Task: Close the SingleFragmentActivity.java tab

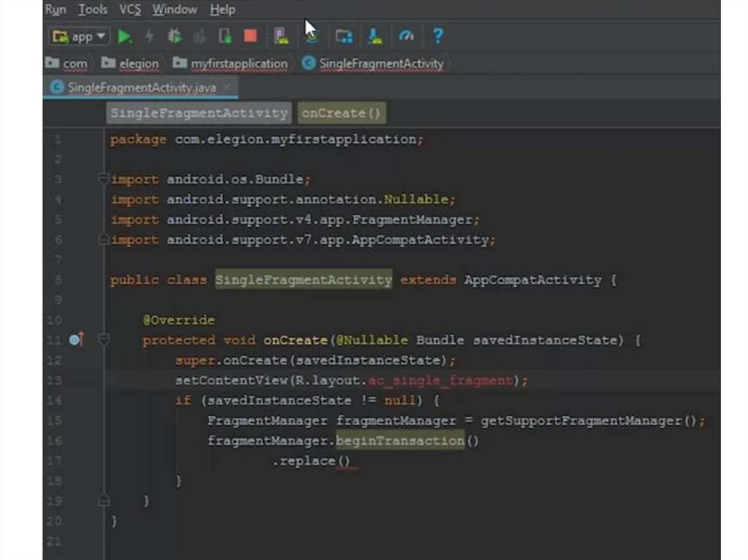Action: click(x=227, y=88)
